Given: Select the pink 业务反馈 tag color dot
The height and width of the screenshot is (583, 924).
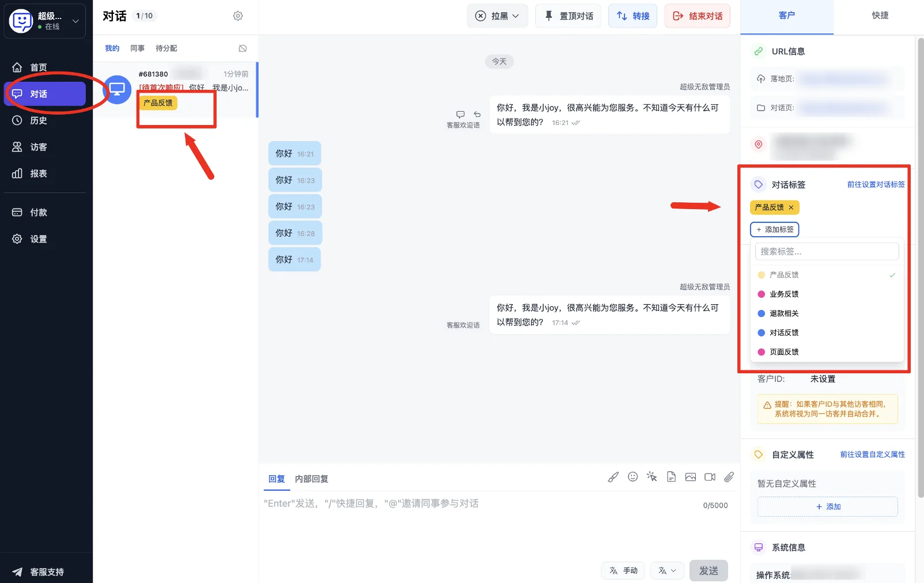Looking at the screenshot, I should pos(760,294).
